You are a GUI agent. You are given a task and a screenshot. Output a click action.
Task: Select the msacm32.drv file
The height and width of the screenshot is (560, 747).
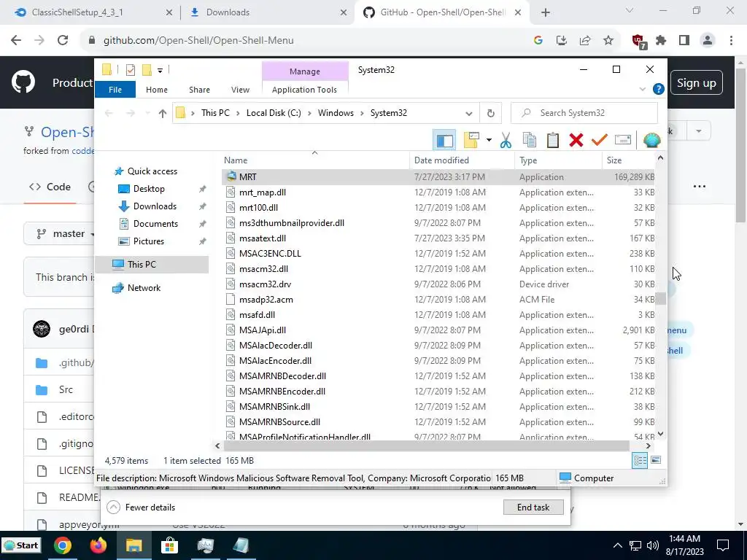(438, 284)
